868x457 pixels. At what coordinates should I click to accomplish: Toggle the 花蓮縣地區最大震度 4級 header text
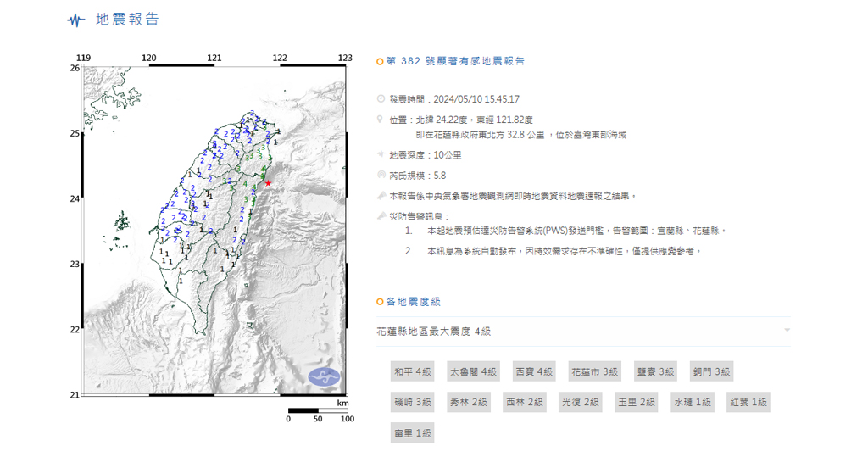click(x=433, y=332)
